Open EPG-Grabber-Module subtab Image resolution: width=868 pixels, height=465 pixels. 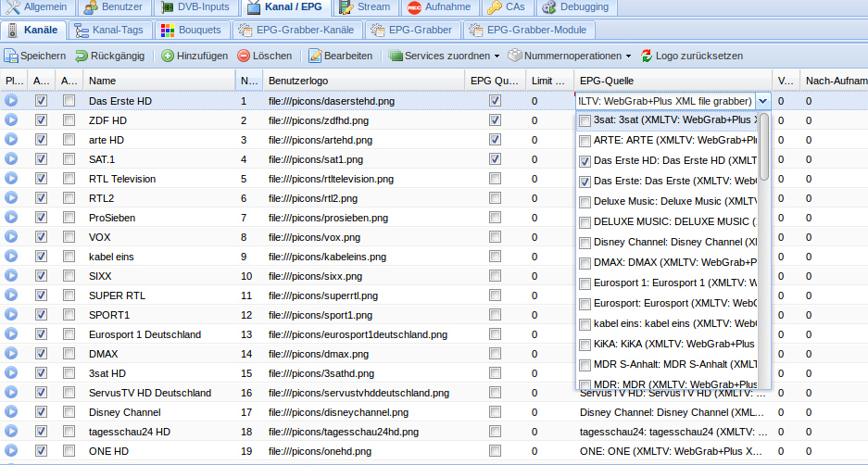click(530, 30)
